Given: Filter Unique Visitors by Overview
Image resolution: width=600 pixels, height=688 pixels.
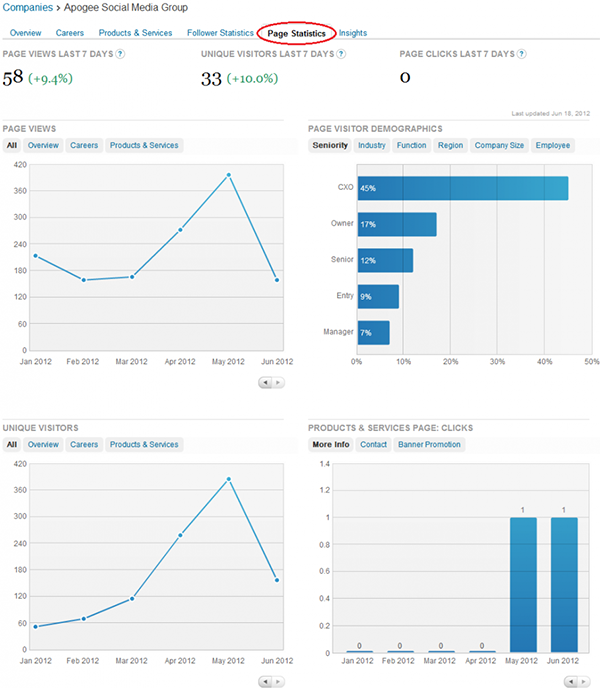Looking at the screenshot, I should (43, 444).
